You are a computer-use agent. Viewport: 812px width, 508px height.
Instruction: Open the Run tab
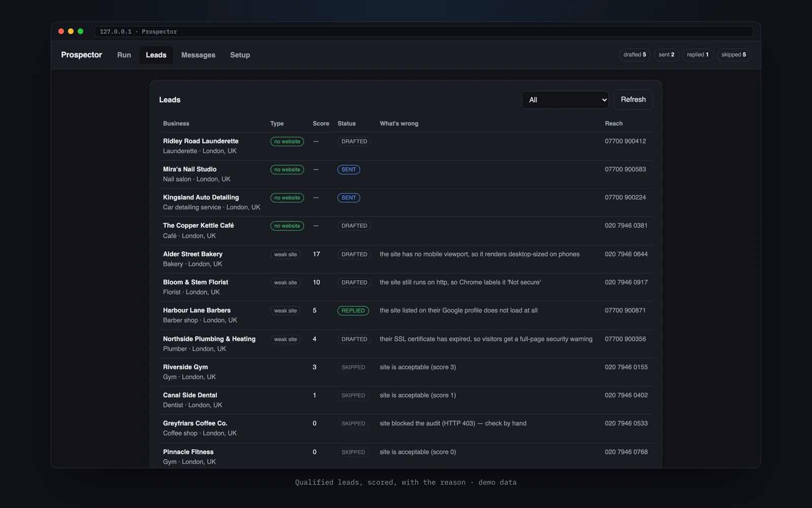pyautogui.click(x=124, y=55)
